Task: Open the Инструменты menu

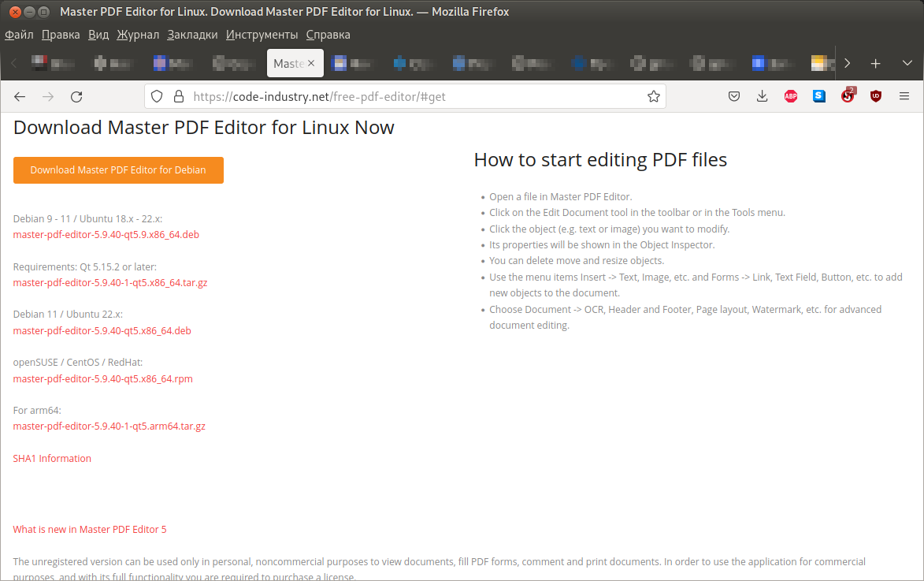Action: pyautogui.click(x=262, y=35)
